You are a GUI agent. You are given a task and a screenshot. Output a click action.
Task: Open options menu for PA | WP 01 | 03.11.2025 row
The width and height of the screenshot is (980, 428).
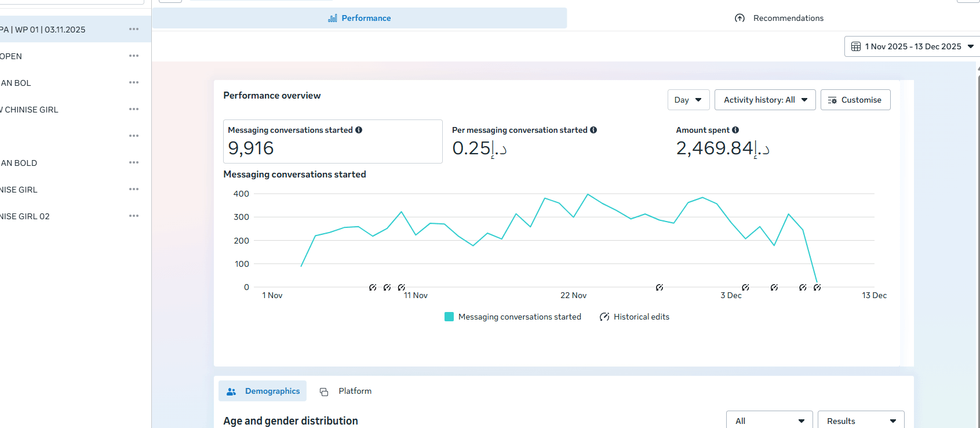134,29
